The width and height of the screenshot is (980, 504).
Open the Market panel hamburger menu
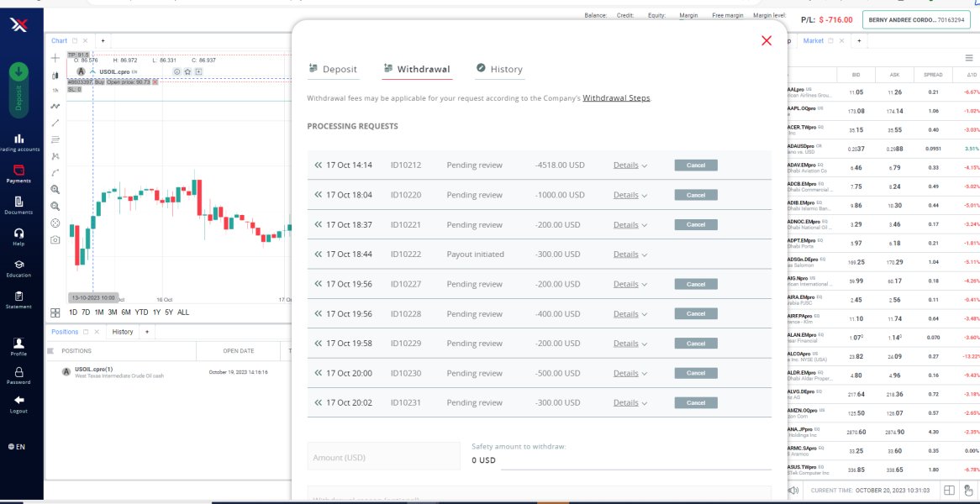[x=969, y=58]
